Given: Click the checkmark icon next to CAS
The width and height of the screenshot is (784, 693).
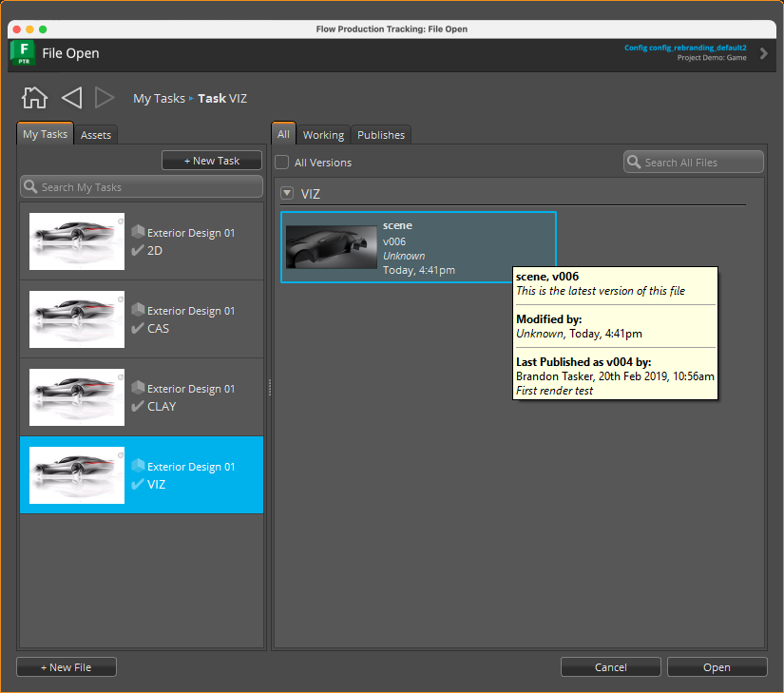Looking at the screenshot, I should click(138, 328).
